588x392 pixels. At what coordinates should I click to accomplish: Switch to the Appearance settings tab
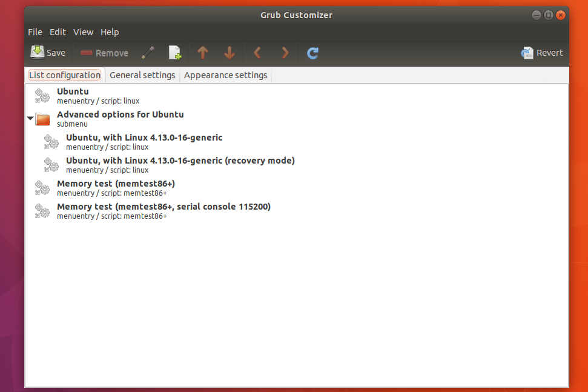[225, 75]
